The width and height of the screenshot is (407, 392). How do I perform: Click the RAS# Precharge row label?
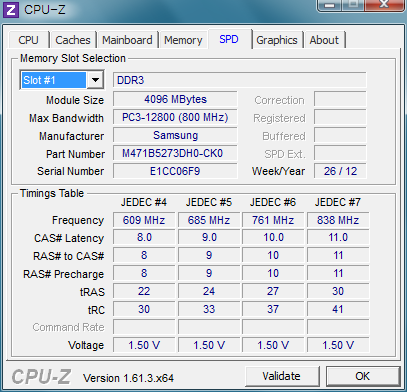pos(63,274)
